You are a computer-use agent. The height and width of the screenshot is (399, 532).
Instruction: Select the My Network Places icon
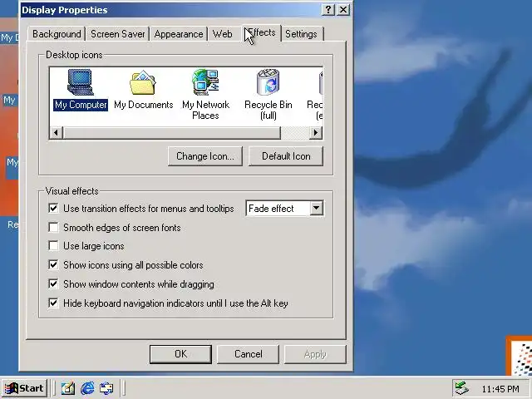pos(205,94)
